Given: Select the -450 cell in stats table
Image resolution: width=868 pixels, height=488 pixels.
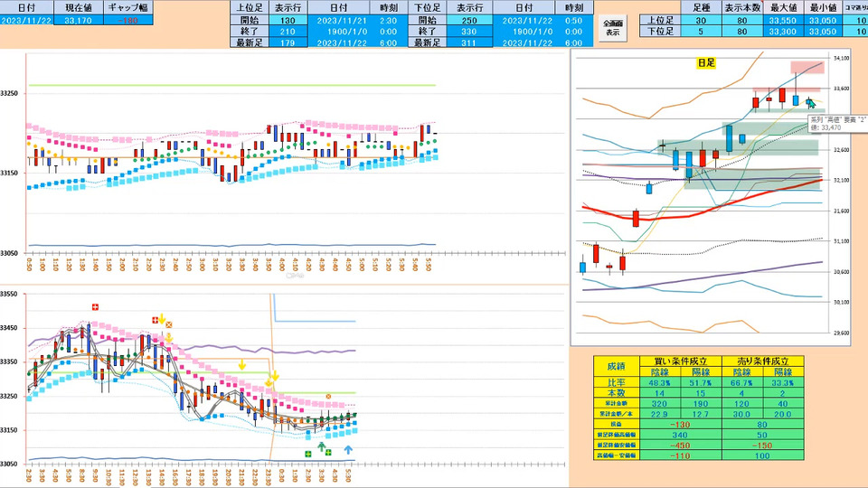Looking at the screenshot, I should (x=680, y=446).
